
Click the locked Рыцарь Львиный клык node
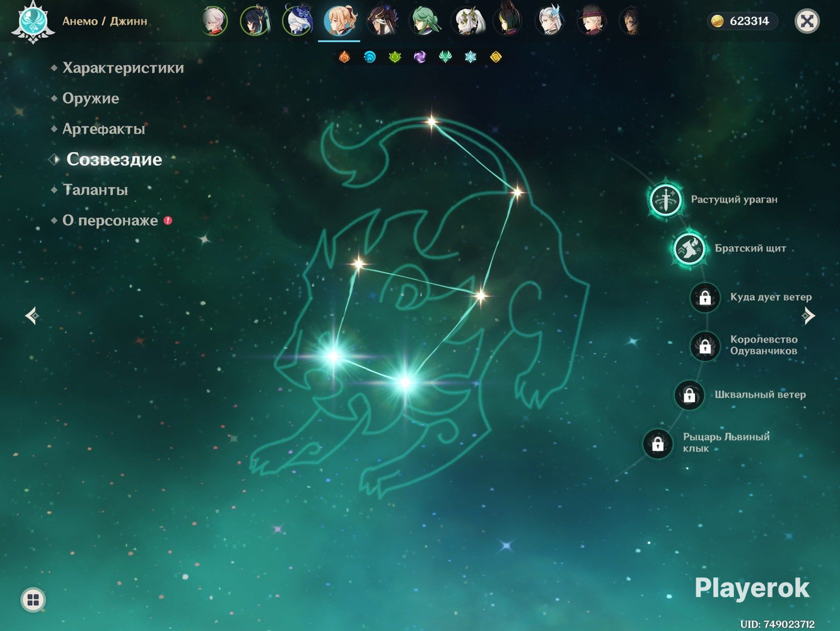pos(658,444)
